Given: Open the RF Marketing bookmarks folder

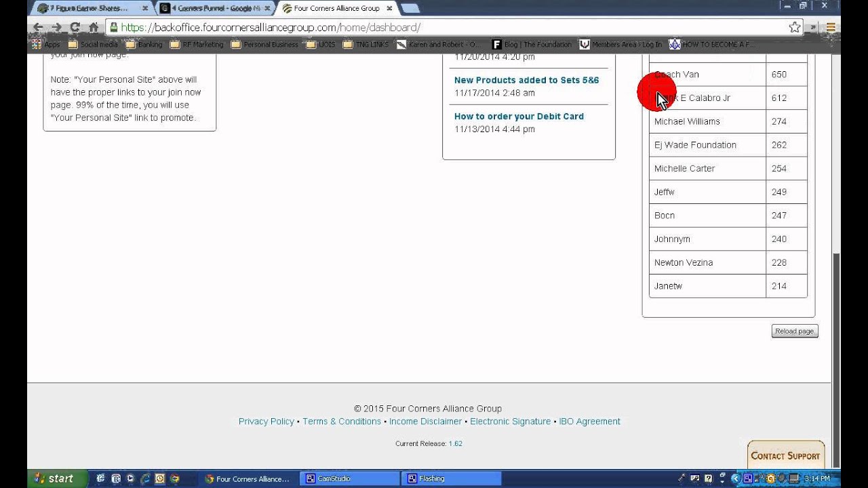Looking at the screenshot, I should click(197, 45).
